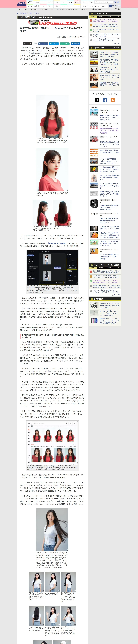The width and height of the screenshot is (138, 644).
Task: Click smartwatch recommended article thumbnail
Action: [94, 305]
